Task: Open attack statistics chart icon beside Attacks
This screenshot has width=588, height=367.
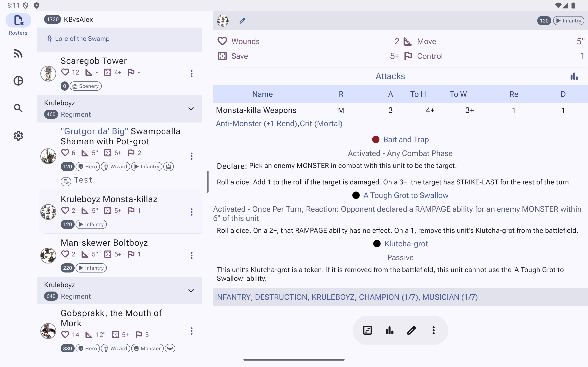Action: coord(574,76)
